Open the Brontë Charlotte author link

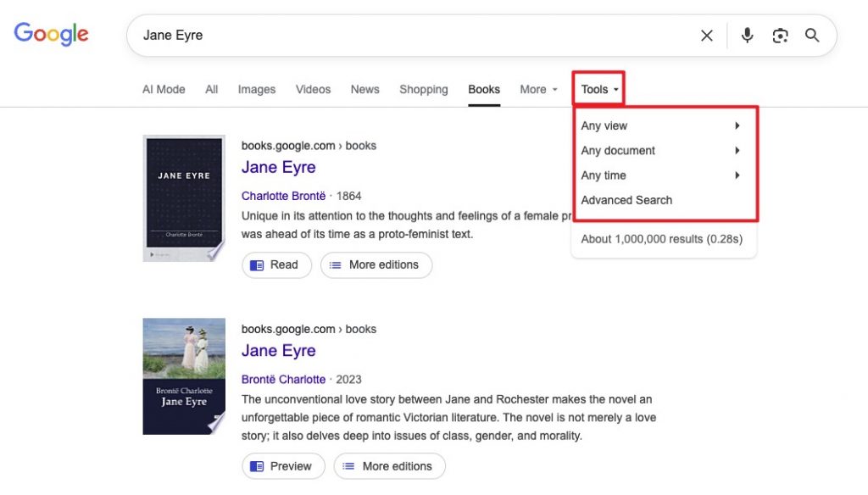click(x=283, y=379)
